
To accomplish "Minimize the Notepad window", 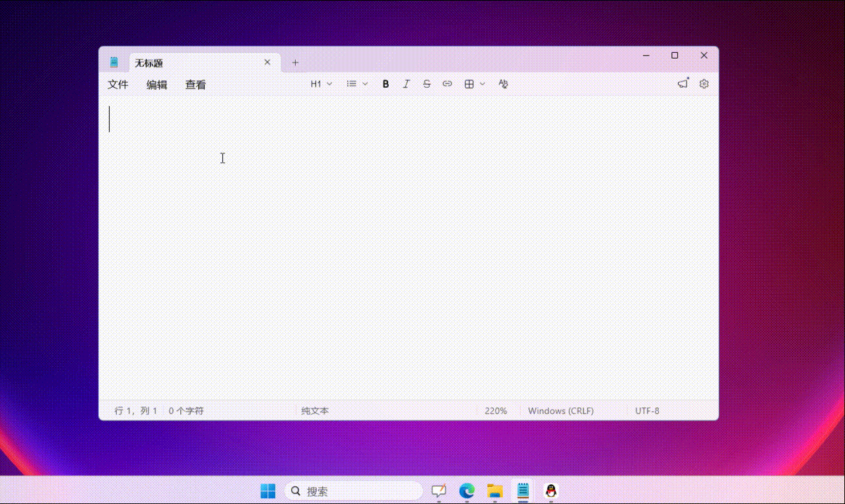I will click(645, 55).
